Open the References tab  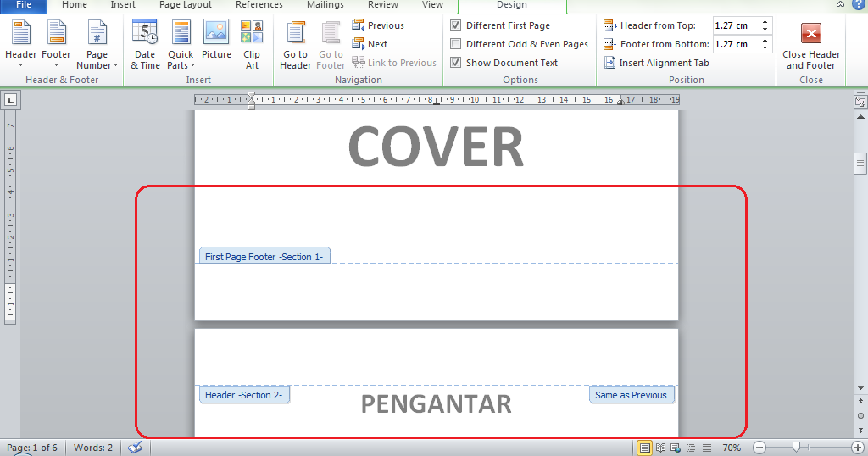[x=259, y=5]
